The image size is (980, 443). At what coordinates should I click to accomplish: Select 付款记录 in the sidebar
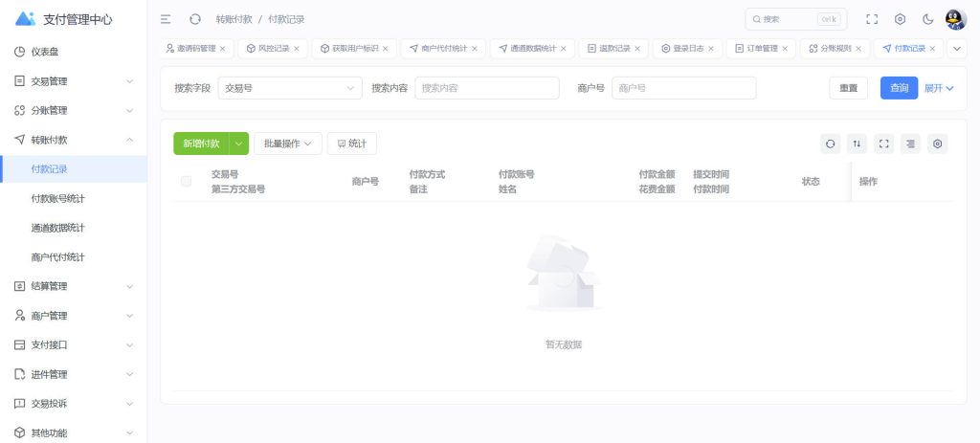74,169
